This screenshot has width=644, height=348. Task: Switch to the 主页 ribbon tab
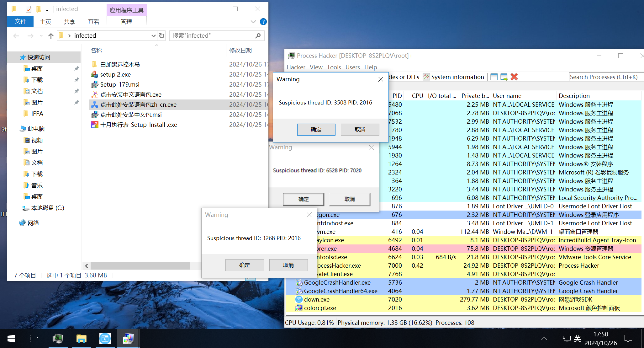pos(45,22)
